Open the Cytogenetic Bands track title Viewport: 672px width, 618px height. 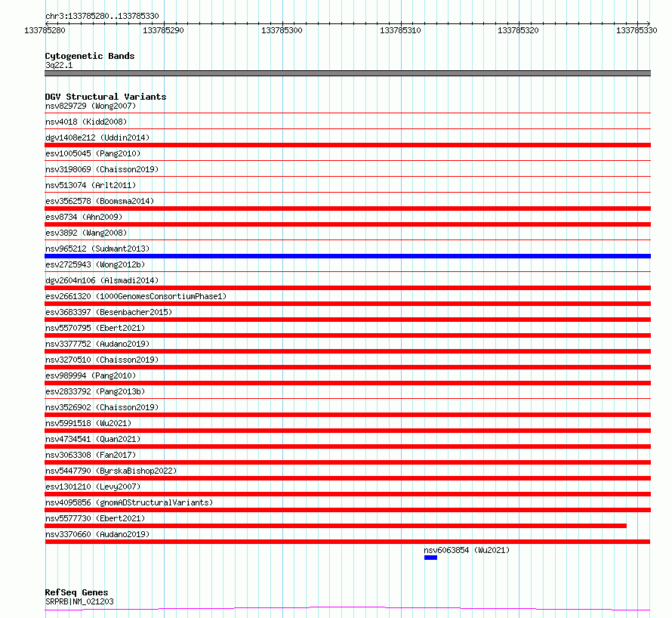pyautogui.click(x=90, y=56)
